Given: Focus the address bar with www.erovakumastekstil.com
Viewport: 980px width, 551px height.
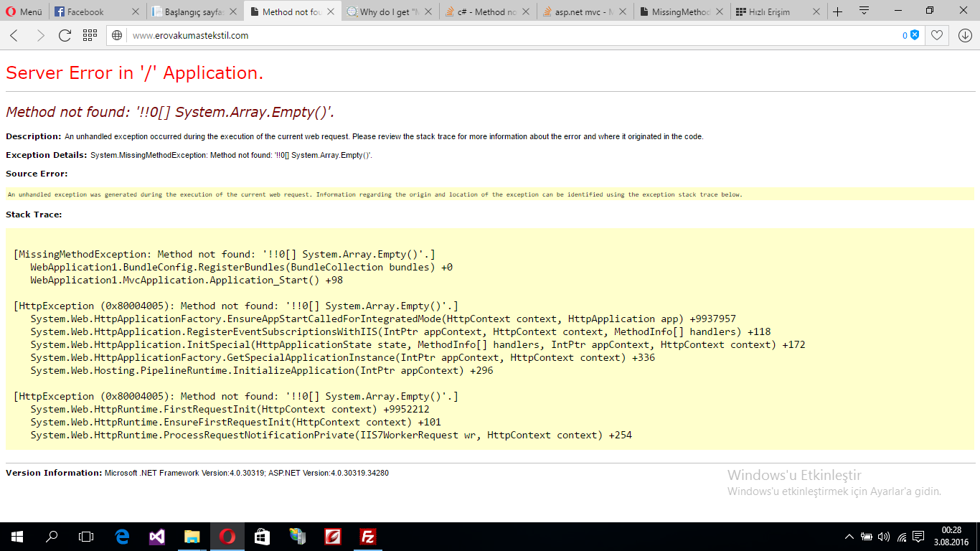Looking at the screenshot, I should click(514, 35).
